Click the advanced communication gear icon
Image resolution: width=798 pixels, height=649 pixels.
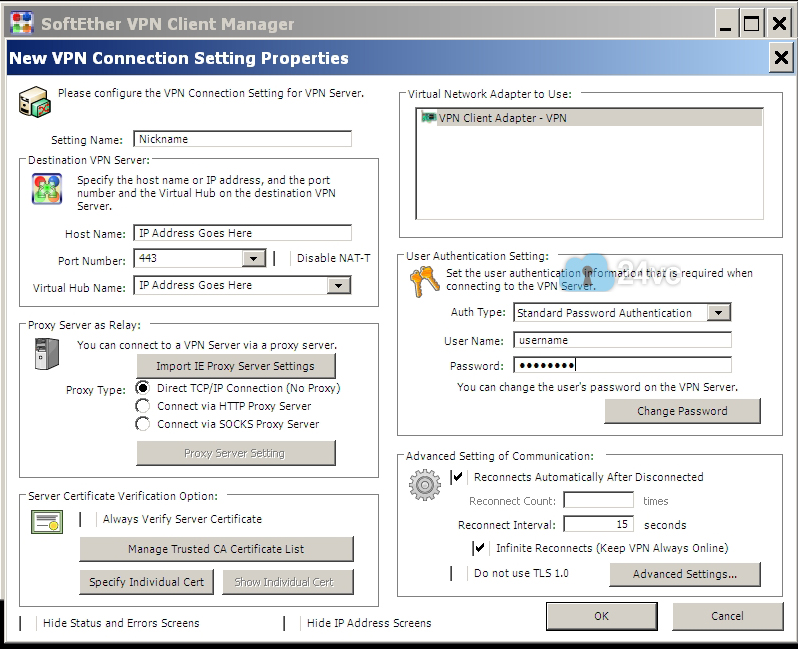pyautogui.click(x=424, y=485)
